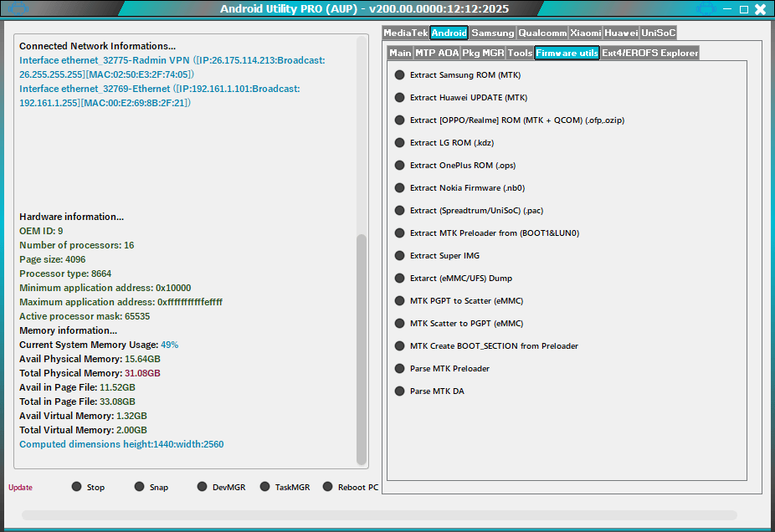Screen dimensions: 775x532
Task: Click the Stop button
Action: coord(88,487)
